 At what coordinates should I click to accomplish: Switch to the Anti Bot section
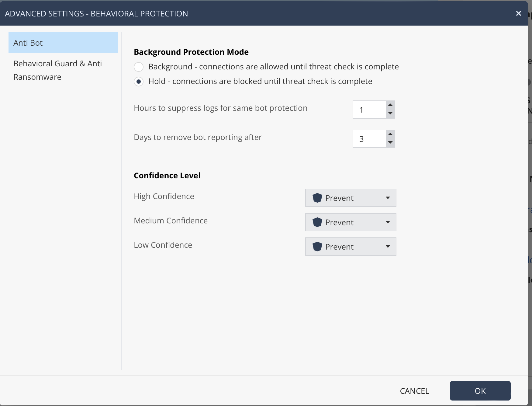63,43
